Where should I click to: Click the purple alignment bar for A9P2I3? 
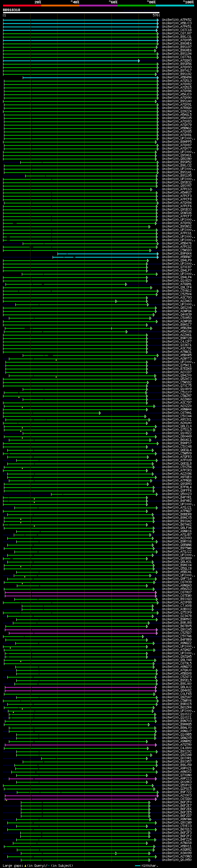(83, 779)
